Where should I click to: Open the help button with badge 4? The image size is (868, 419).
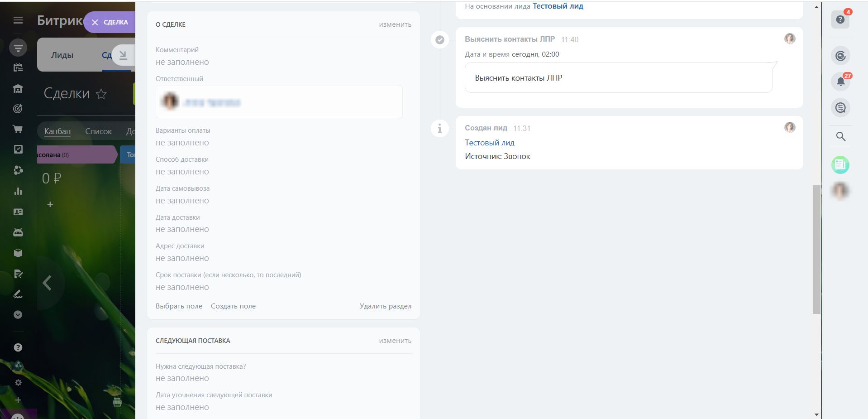840,19
